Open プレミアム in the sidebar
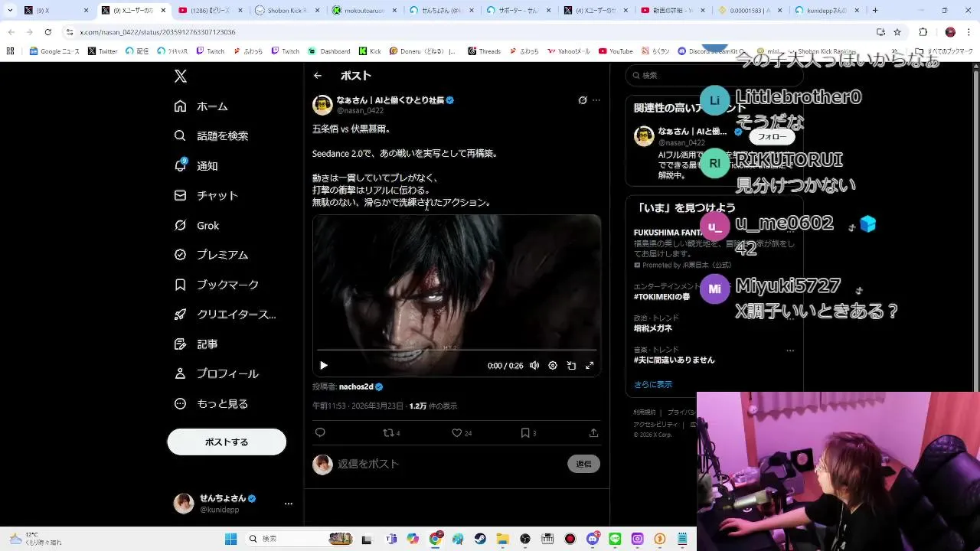This screenshot has width=980, height=551. click(211, 255)
